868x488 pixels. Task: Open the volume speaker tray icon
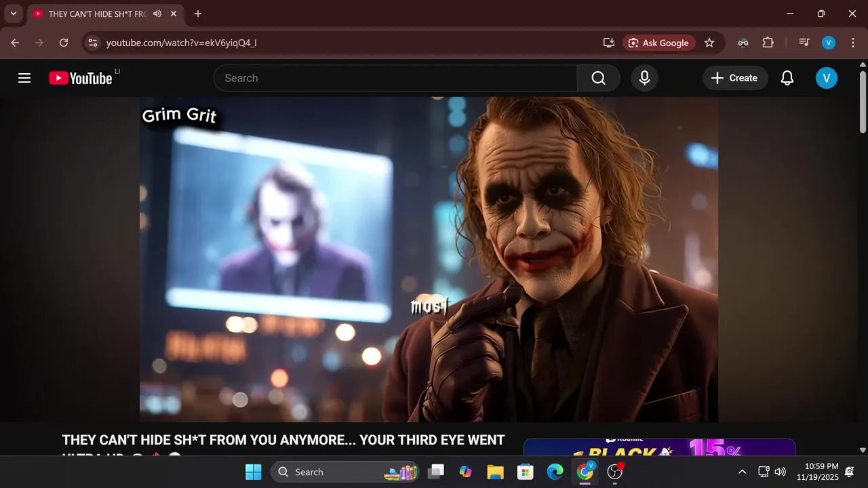[780, 472]
